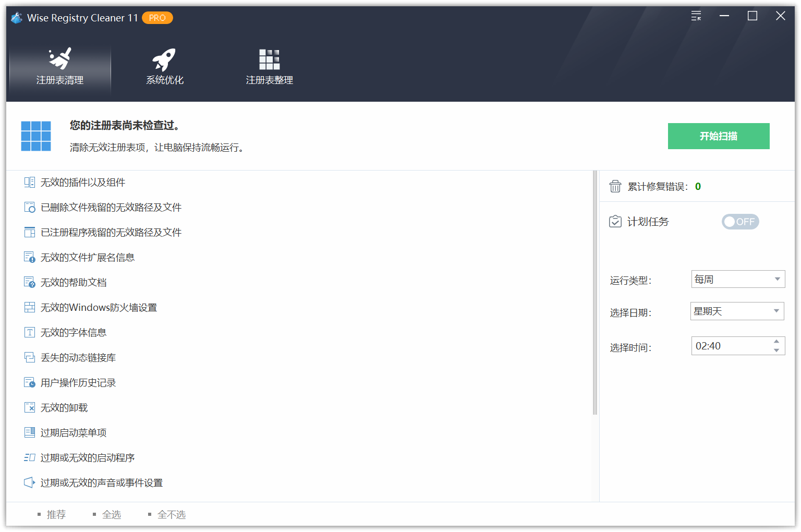801x532 pixels.
Task: Click the icon beside 无效的文件扩展名信息
Action: point(30,258)
